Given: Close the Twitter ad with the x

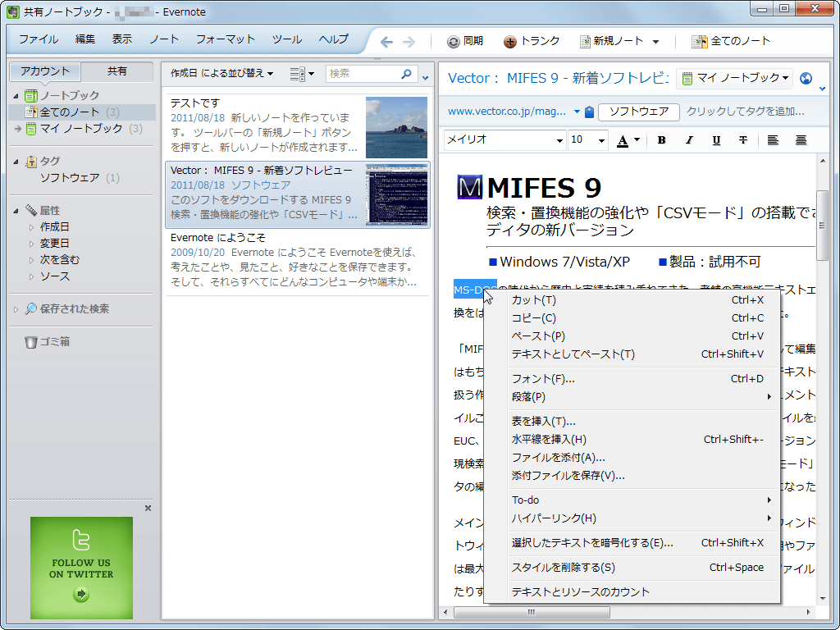Looking at the screenshot, I should pyautogui.click(x=148, y=508).
